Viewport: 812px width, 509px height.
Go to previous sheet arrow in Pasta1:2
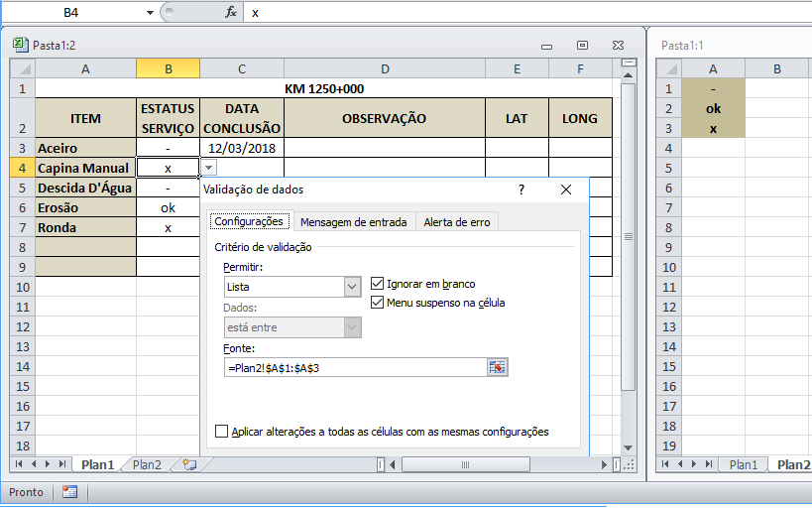[x=34, y=464]
